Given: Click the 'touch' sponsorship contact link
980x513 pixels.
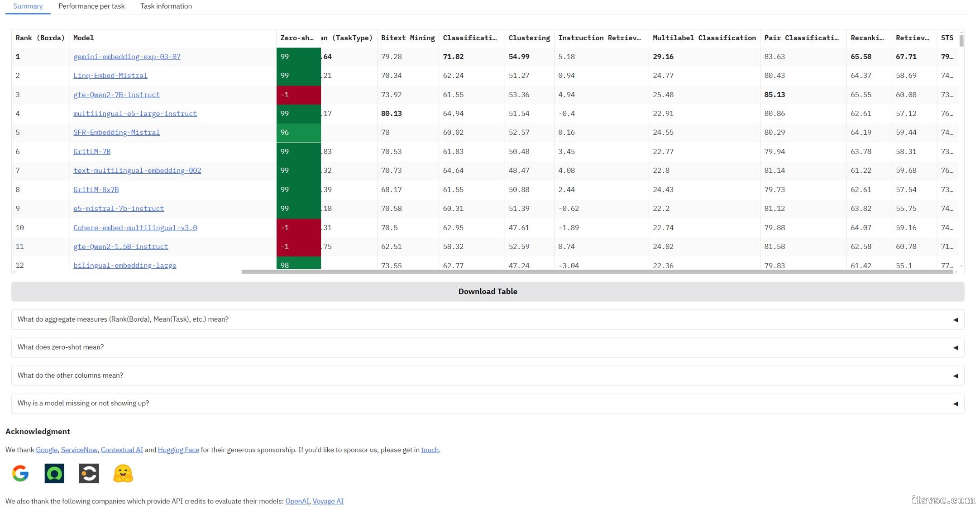Looking at the screenshot, I should 430,450.
